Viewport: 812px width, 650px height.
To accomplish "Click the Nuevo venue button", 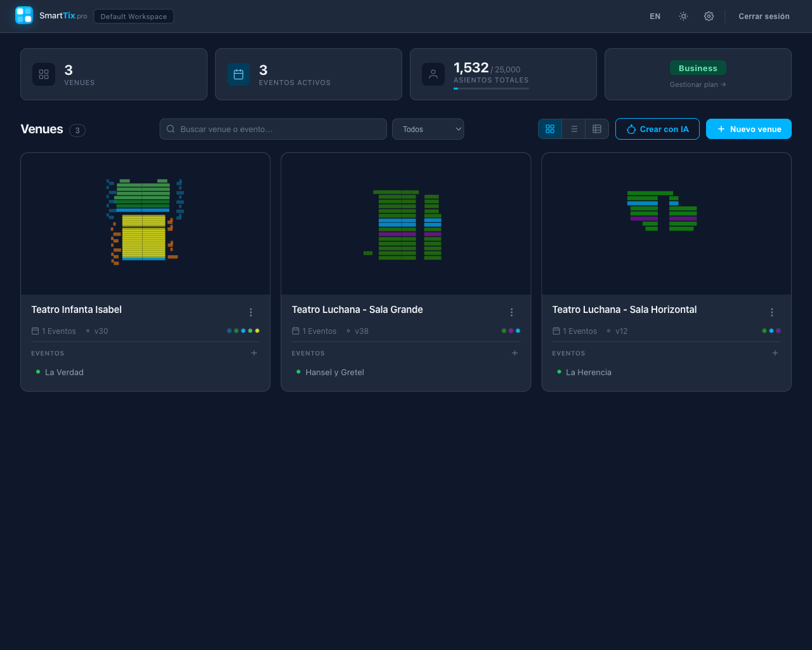I will click(x=749, y=128).
